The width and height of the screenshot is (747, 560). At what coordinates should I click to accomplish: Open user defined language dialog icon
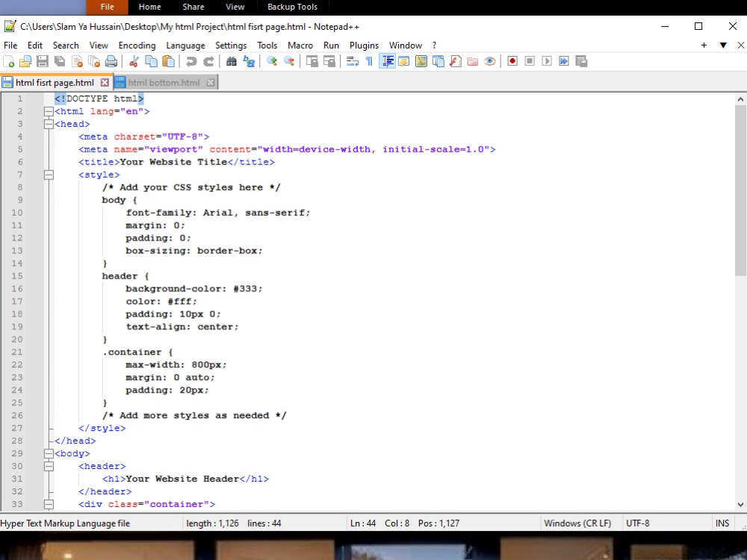[404, 61]
